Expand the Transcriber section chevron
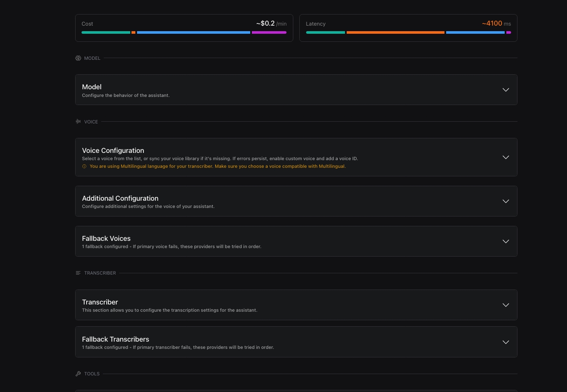Viewport: 567px width, 392px height. pyautogui.click(x=506, y=305)
